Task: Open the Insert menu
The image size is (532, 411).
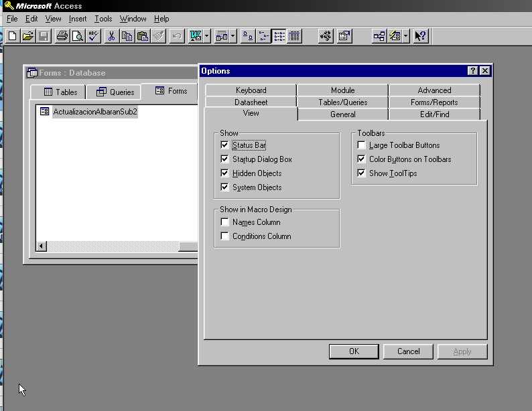Action: [78, 19]
